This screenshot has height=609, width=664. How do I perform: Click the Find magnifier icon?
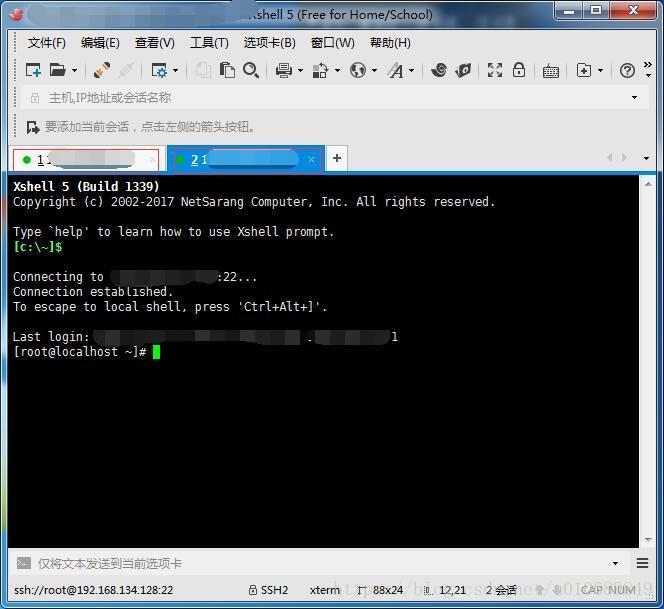[x=251, y=70]
